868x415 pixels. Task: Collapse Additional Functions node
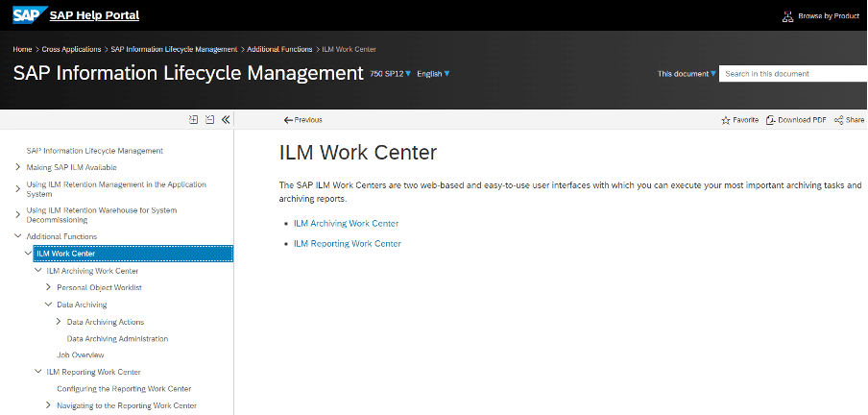coord(17,236)
